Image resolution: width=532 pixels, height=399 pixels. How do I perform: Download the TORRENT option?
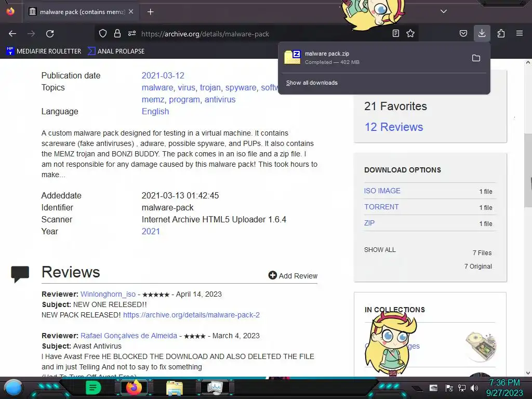click(x=381, y=207)
